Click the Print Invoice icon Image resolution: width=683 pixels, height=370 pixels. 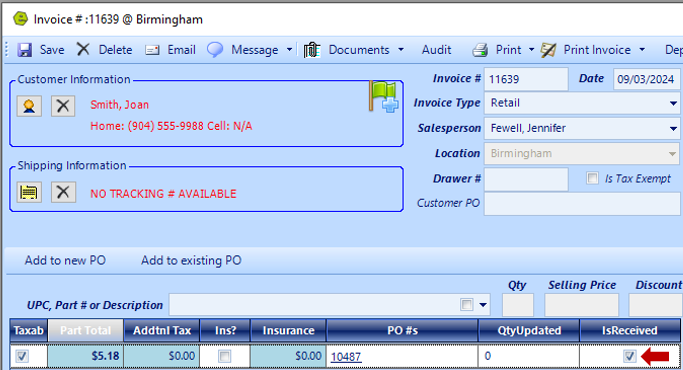pyautogui.click(x=548, y=50)
